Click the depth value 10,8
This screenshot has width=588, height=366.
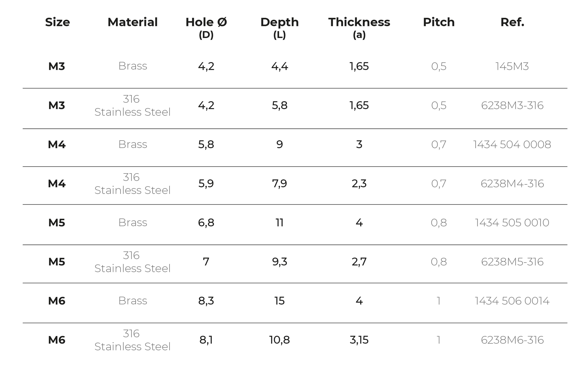(279, 340)
